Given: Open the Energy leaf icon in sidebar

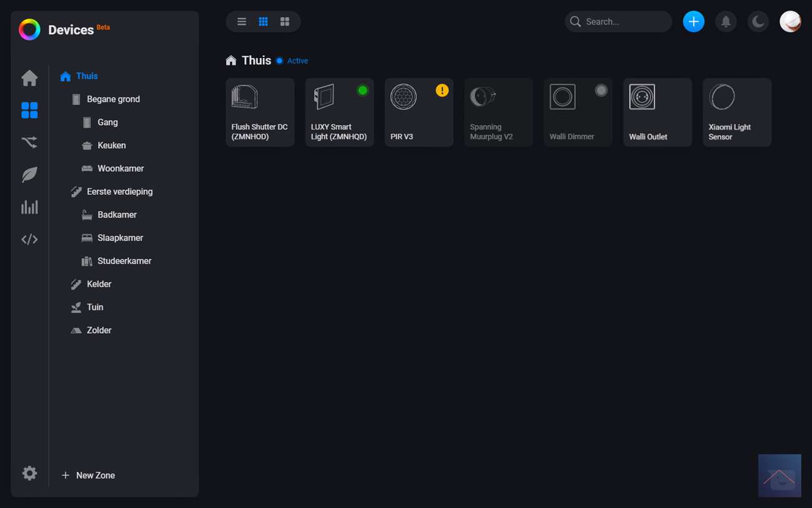Looking at the screenshot, I should tap(29, 175).
